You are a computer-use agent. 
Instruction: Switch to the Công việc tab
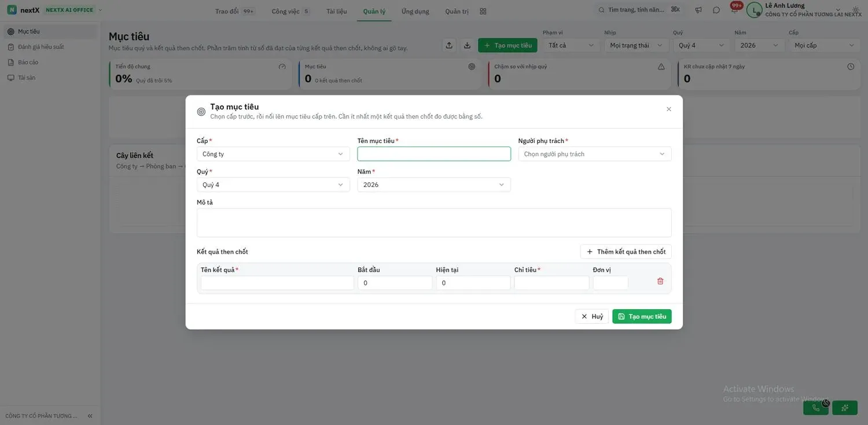tap(291, 11)
